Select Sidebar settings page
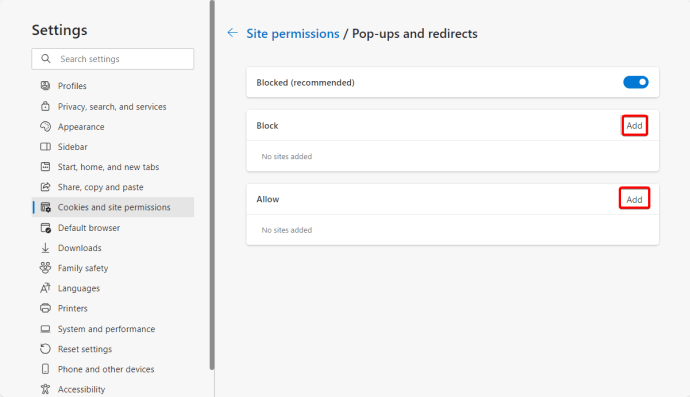 click(x=113, y=147)
